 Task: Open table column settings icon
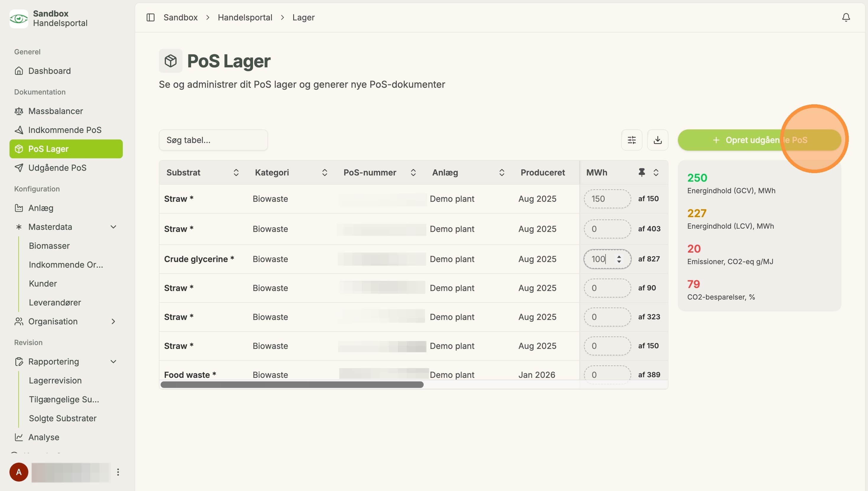point(632,140)
